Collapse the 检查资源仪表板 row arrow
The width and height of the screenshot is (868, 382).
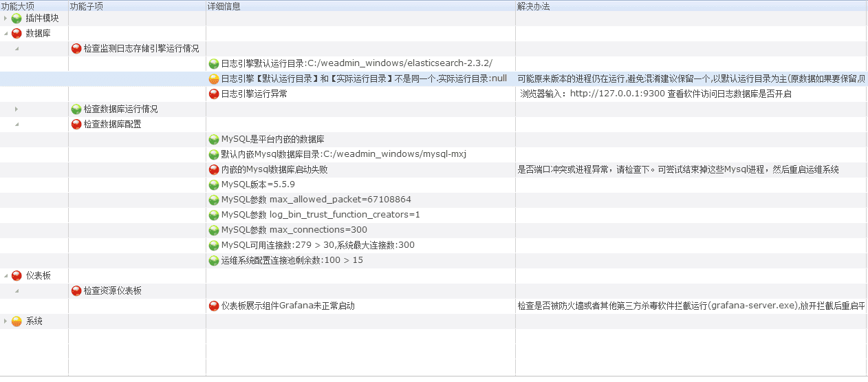point(17,291)
